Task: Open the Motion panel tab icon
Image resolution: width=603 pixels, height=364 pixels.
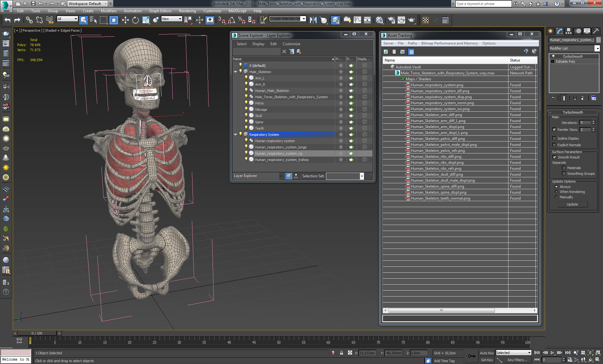Action: click(578, 31)
